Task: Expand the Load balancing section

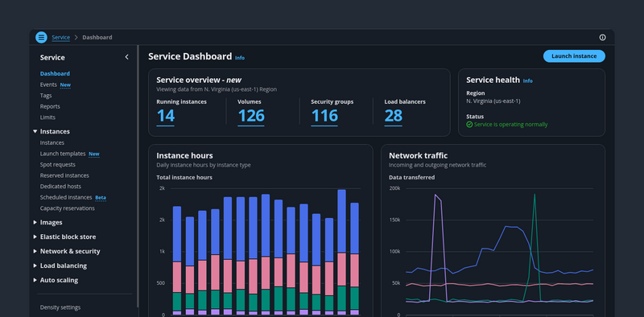Action: (x=35, y=266)
